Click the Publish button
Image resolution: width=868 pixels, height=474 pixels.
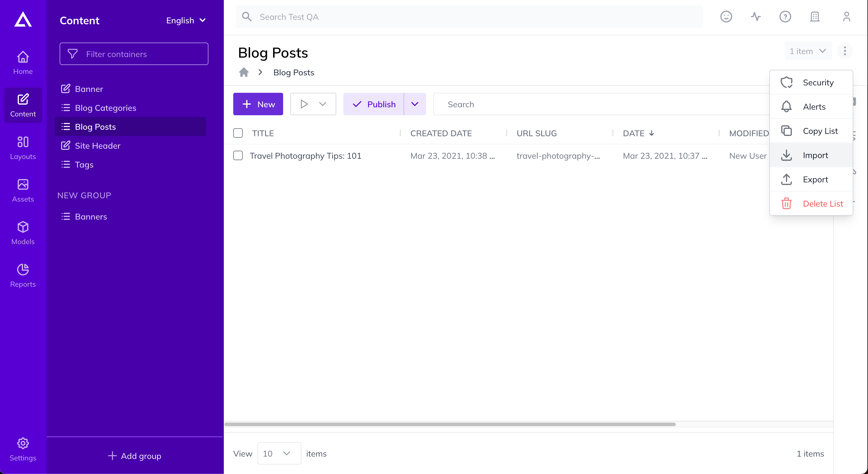pyautogui.click(x=373, y=104)
